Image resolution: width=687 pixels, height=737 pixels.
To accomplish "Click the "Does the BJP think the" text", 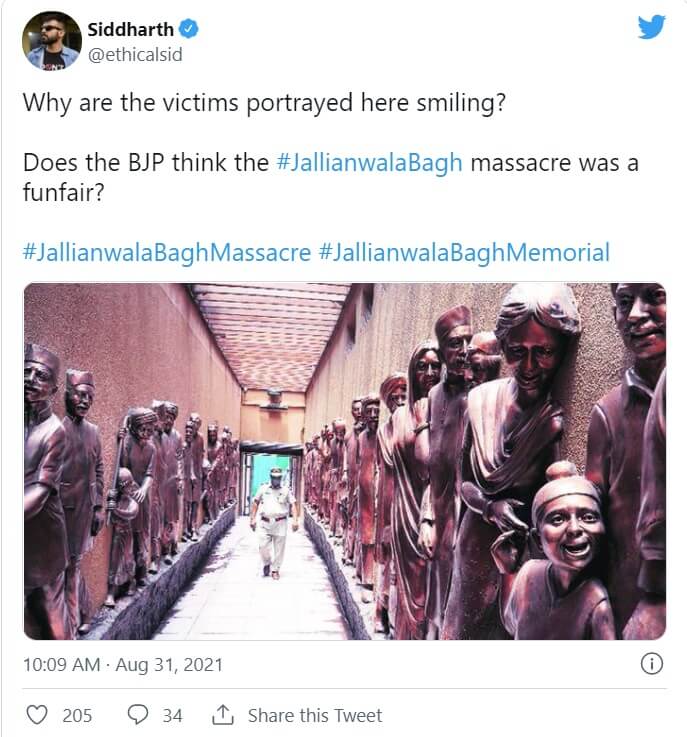I will (145, 163).
